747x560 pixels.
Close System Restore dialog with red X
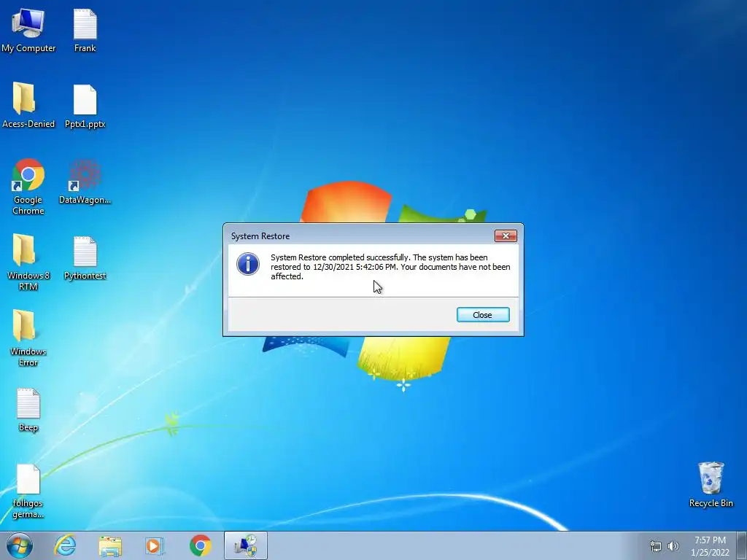pos(506,236)
